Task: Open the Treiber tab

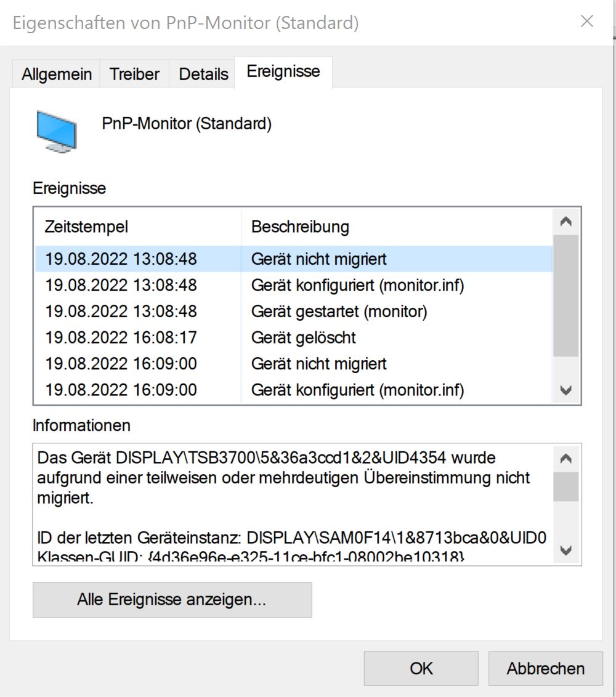Action: click(x=134, y=74)
